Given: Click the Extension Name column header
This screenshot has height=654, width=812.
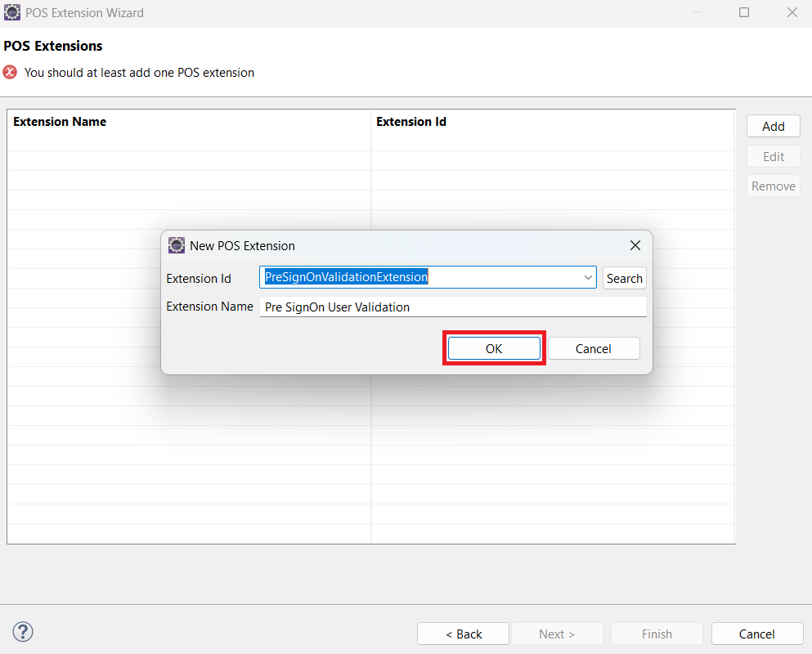Looking at the screenshot, I should pos(60,121).
